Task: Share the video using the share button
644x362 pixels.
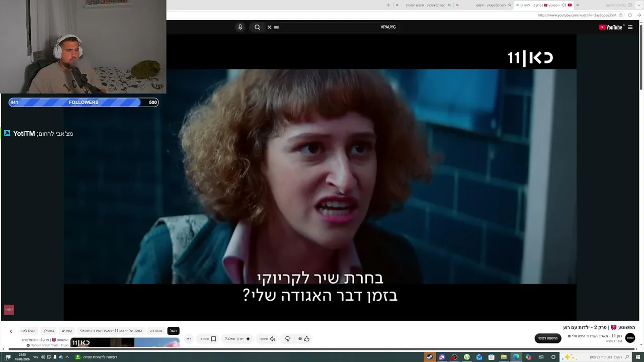Action: (x=267, y=339)
